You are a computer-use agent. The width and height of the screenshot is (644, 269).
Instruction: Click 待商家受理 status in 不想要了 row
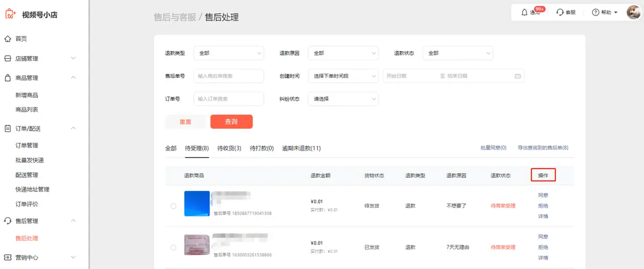click(503, 206)
